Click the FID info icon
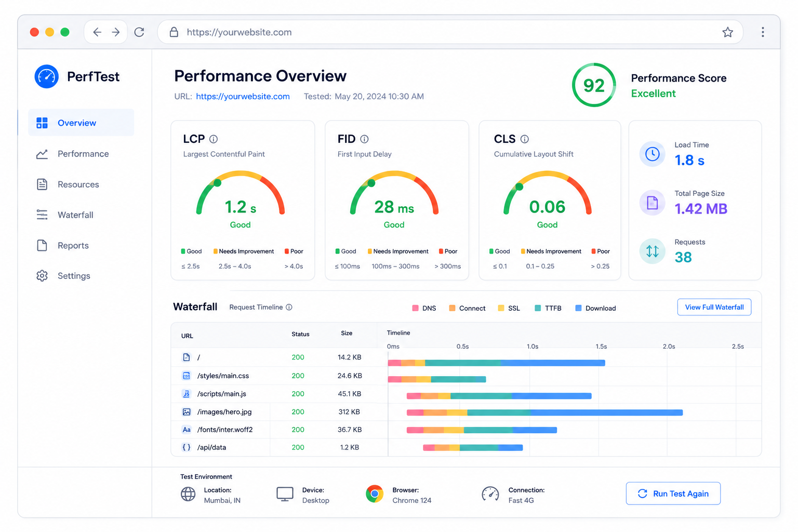The width and height of the screenshot is (798, 532). [x=364, y=139]
